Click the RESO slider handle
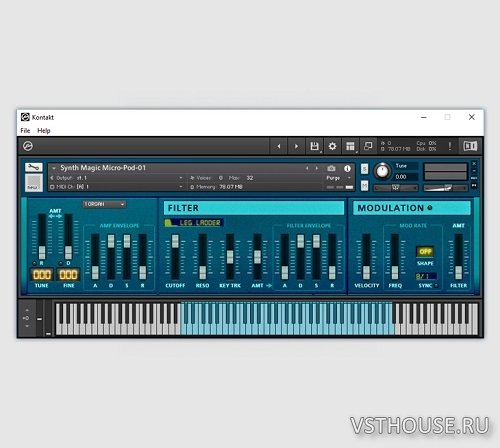Viewport: 500px width, 448px height. pos(203,272)
